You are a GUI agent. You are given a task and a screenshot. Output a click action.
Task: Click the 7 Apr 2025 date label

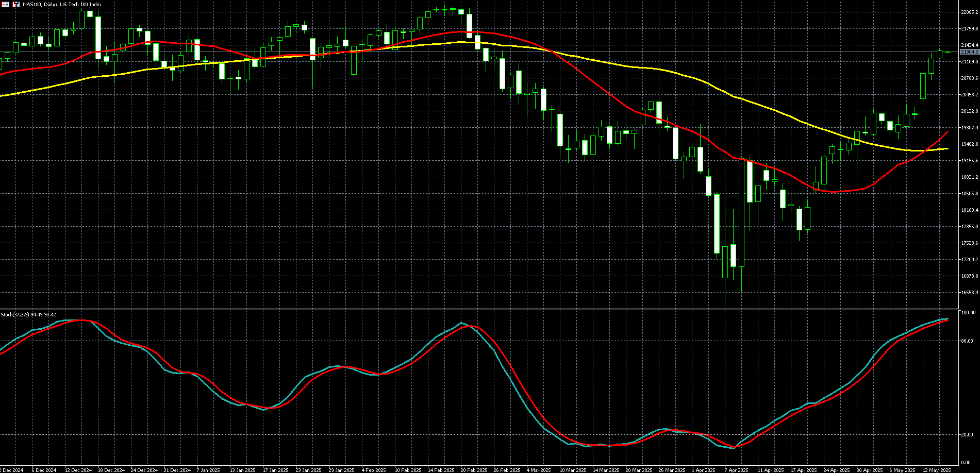point(736,470)
